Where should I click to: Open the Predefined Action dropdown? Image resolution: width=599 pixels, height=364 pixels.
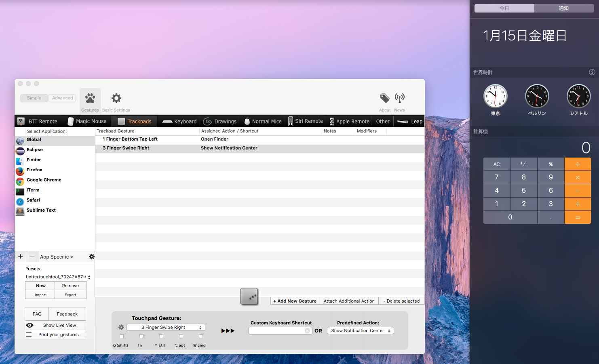(x=360, y=330)
